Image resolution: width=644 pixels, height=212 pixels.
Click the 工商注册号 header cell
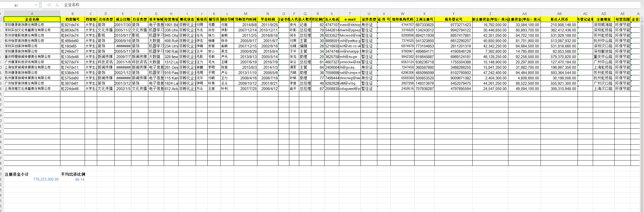[x=424, y=19]
